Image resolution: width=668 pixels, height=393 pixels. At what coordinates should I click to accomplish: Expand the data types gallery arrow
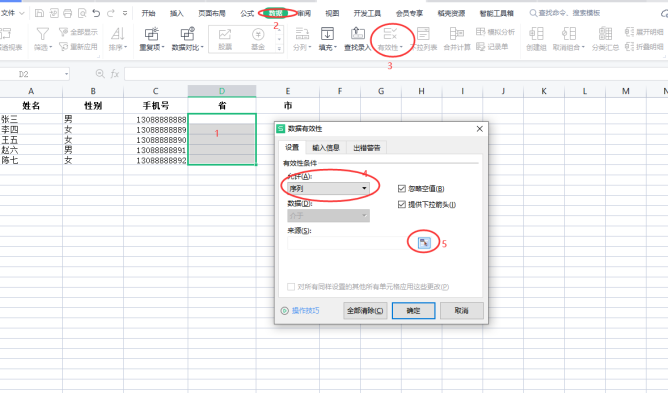point(279,48)
